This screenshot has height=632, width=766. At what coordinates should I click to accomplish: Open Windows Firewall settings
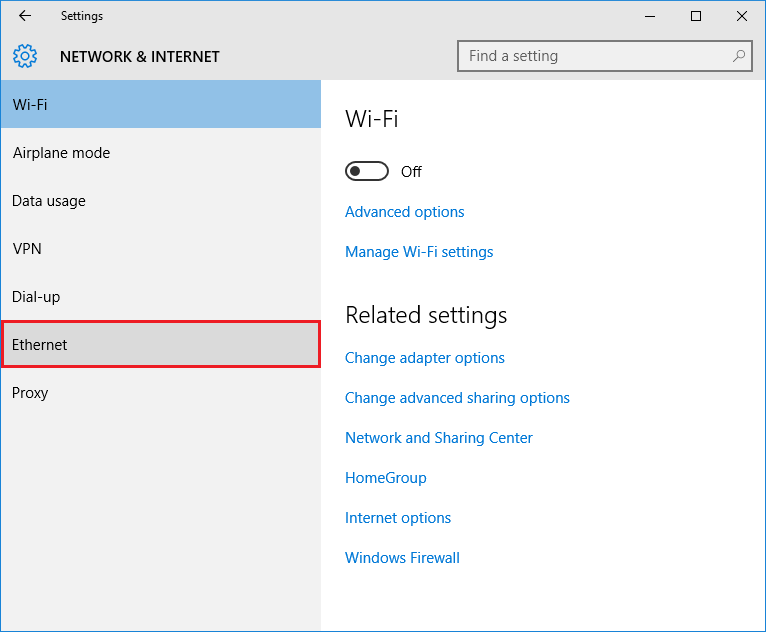coord(402,558)
